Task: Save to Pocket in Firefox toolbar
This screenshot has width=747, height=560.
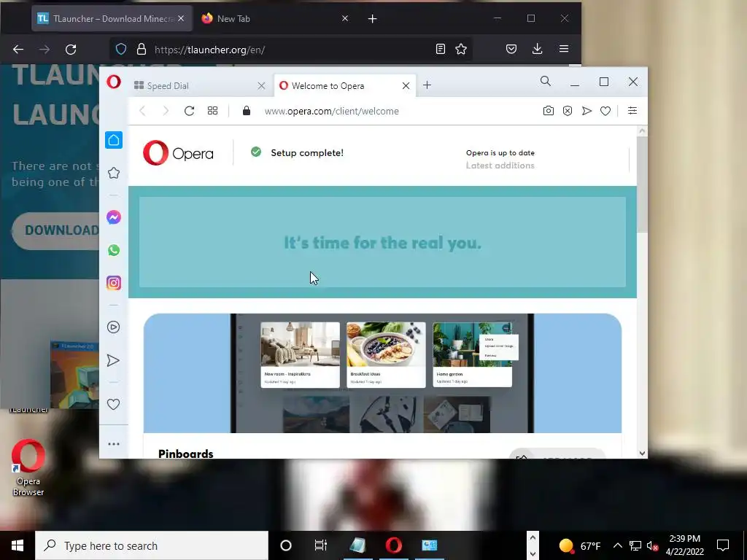Action: point(511,49)
